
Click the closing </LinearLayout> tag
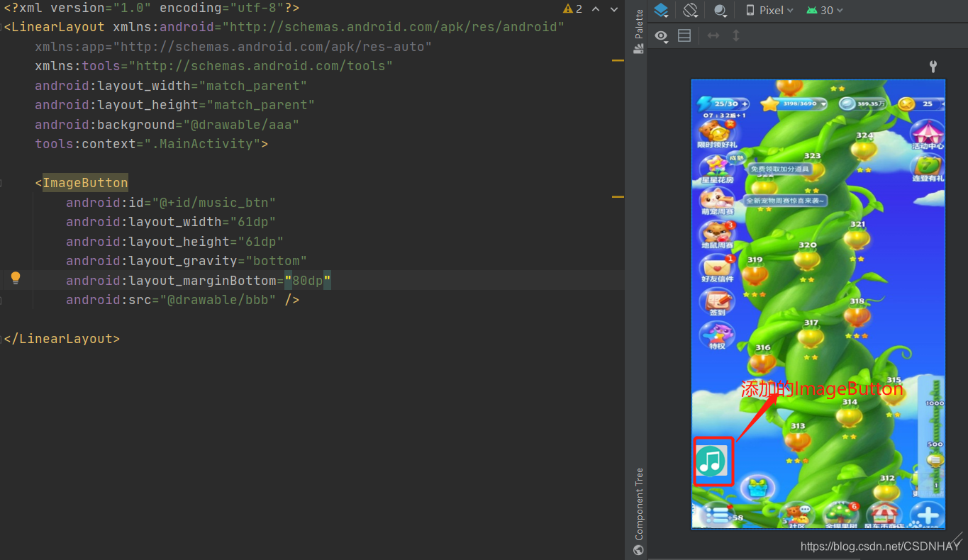[62, 339]
